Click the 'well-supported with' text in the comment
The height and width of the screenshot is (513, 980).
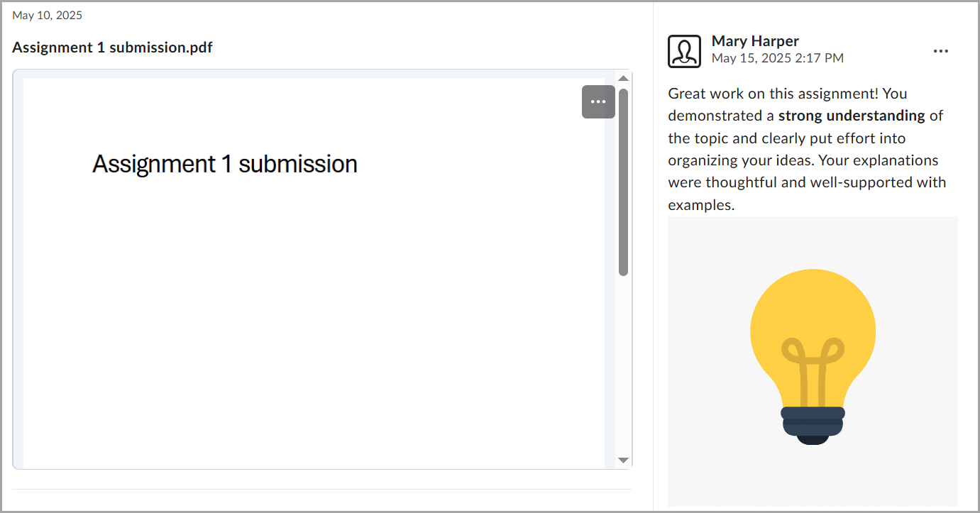pyautogui.click(x=882, y=182)
